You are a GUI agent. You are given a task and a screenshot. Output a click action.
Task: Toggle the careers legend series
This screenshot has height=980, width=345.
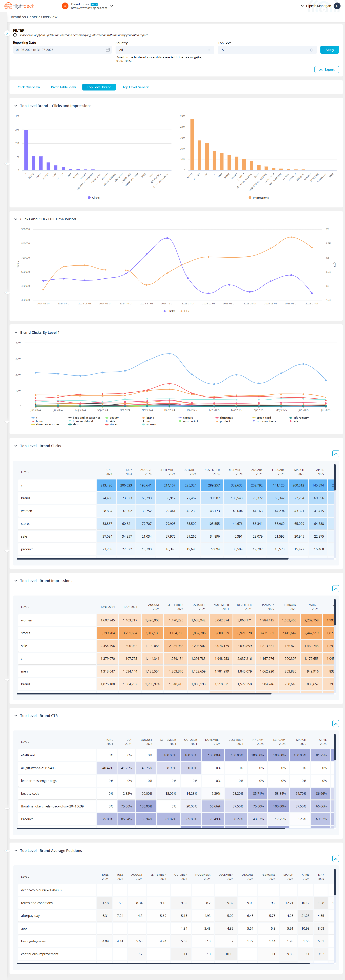186,418
